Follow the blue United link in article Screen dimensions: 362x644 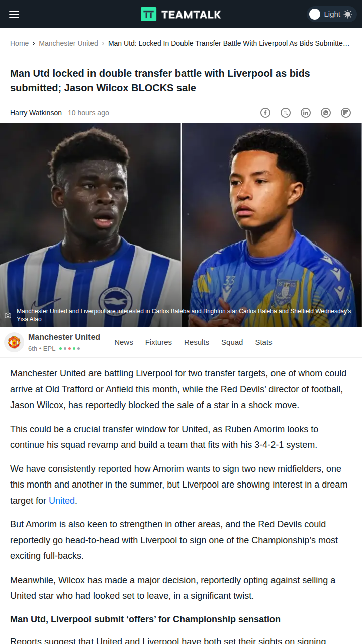click(62, 501)
